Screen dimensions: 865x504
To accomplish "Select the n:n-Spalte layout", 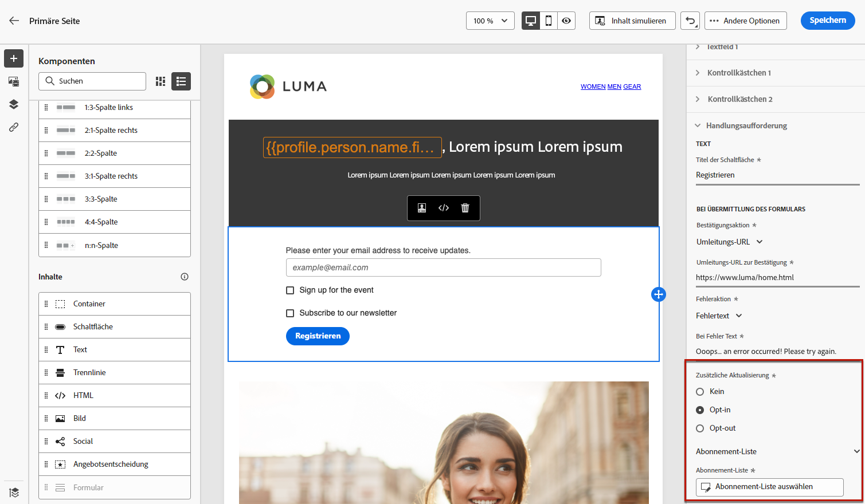I will coord(115,245).
